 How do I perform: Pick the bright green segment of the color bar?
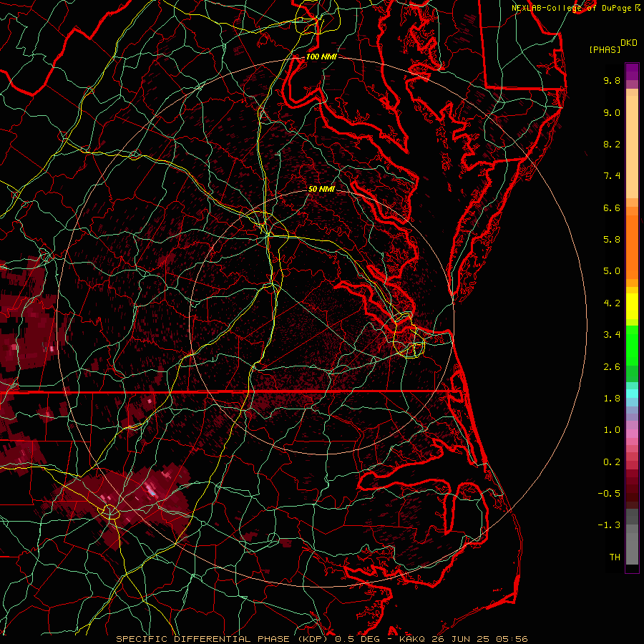coord(632,346)
